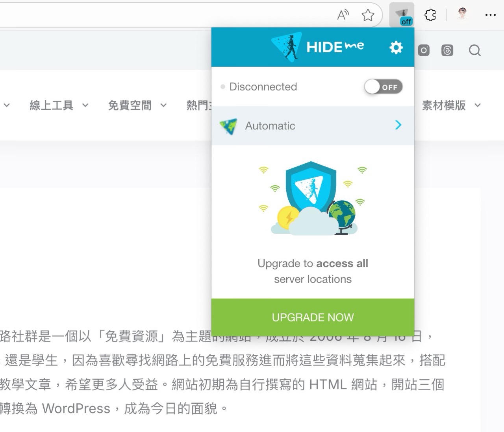Expand the Automatic server location selector
504x432 pixels.
[398, 125]
